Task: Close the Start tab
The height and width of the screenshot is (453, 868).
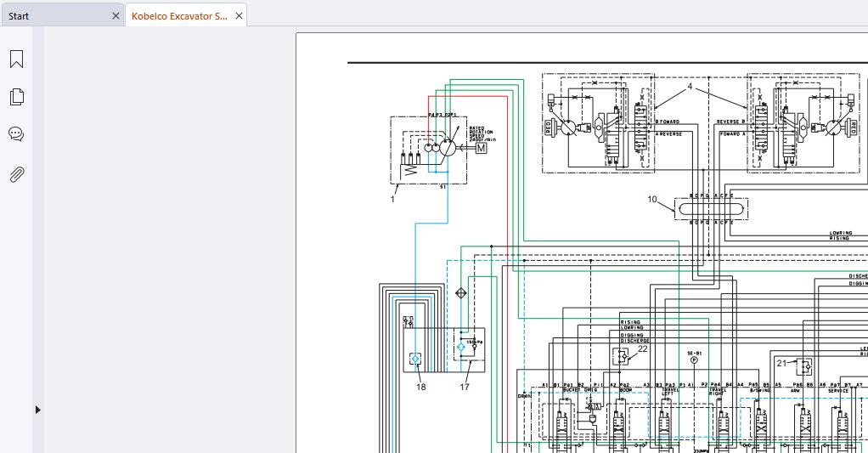Action: tap(116, 16)
